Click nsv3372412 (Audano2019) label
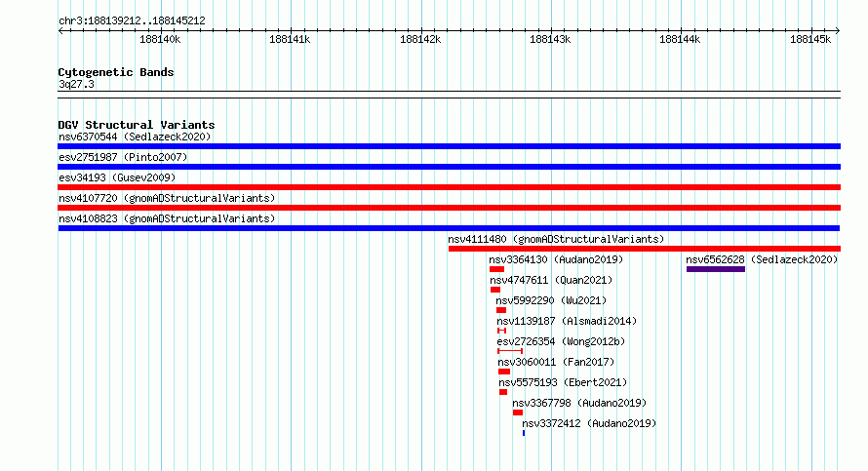The image size is (868, 471). coord(589,423)
